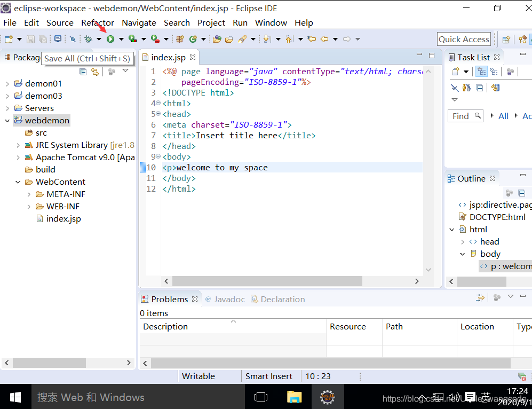Open the Debug dropdown arrow
This screenshot has width=532, height=409.
coord(99,39)
